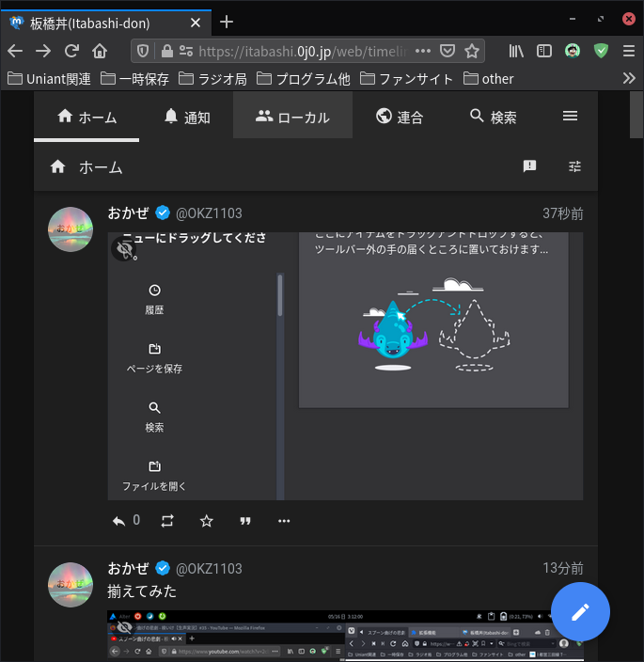Image resolution: width=644 pixels, height=662 pixels.
Task: Click the screenshot thumbnail in second post
Action: (345, 636)
